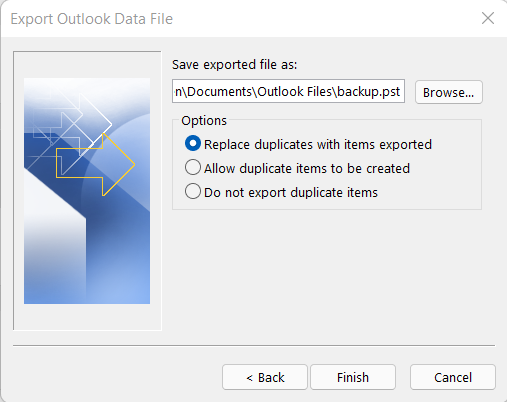507x402 pixels.
Task: Click the 'Do not export duplicate items' text
Action: 291,193
